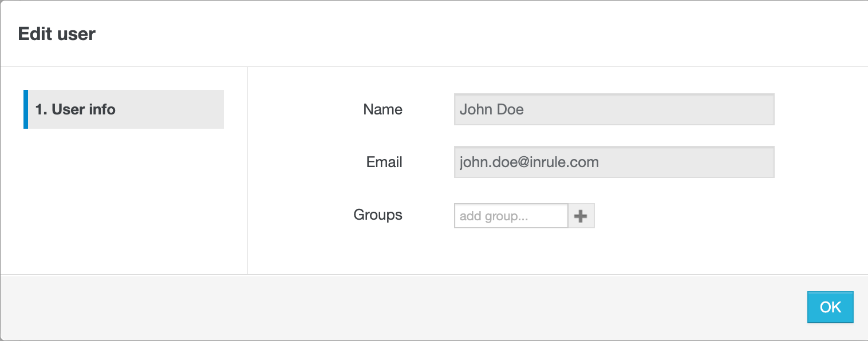
Task: Select the John Doe name box
Action: [614, 109]
